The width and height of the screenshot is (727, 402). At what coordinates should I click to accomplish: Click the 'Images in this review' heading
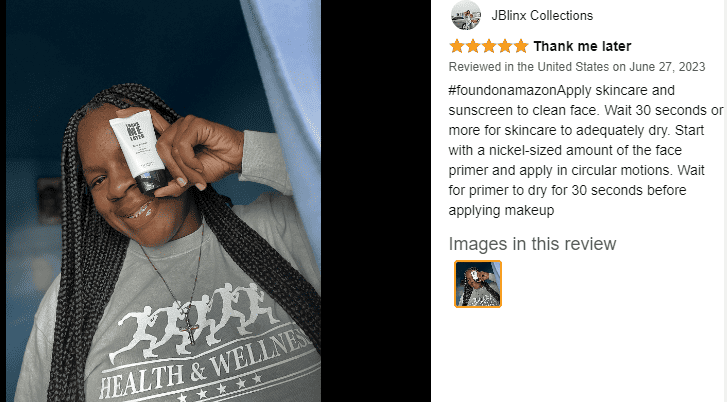coord(532,244)
